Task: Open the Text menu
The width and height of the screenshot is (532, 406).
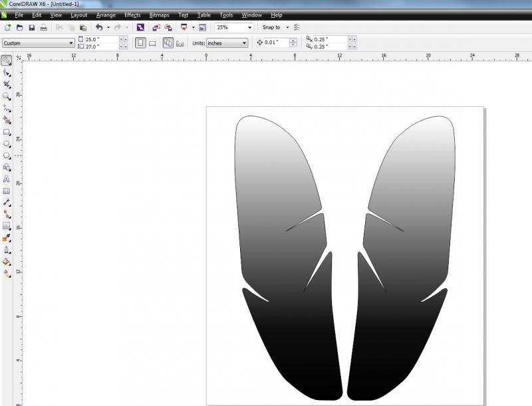Action: coord(183,15)
